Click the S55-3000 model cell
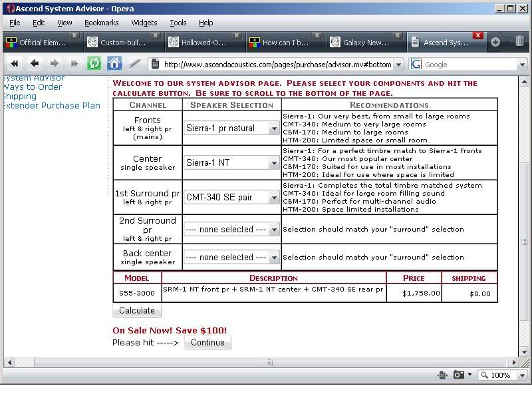 point(137,293)
